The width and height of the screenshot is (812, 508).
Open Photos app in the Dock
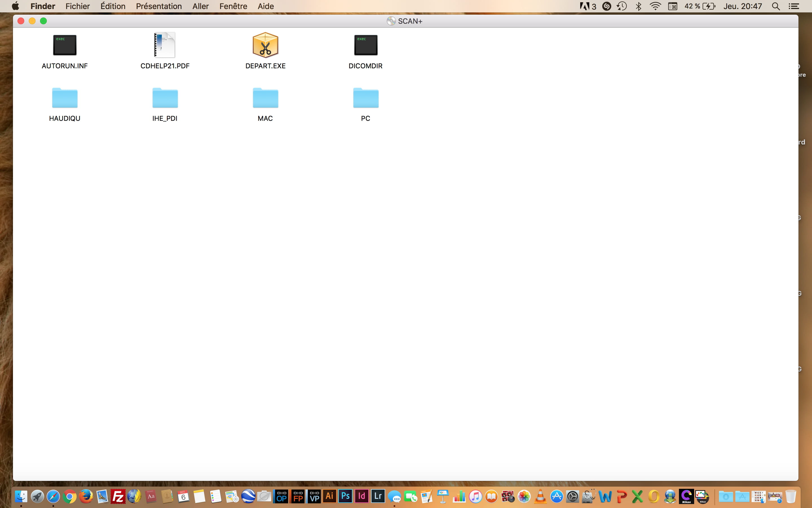pos(524,496)
